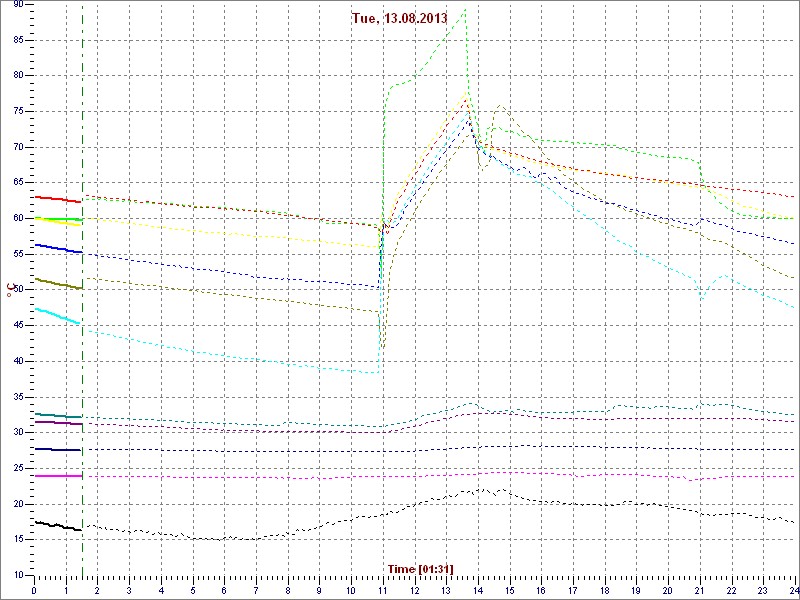Click hour 17 on the time axis
The width and height of the screenshot is (800, 600).
[x=574, y=590]
